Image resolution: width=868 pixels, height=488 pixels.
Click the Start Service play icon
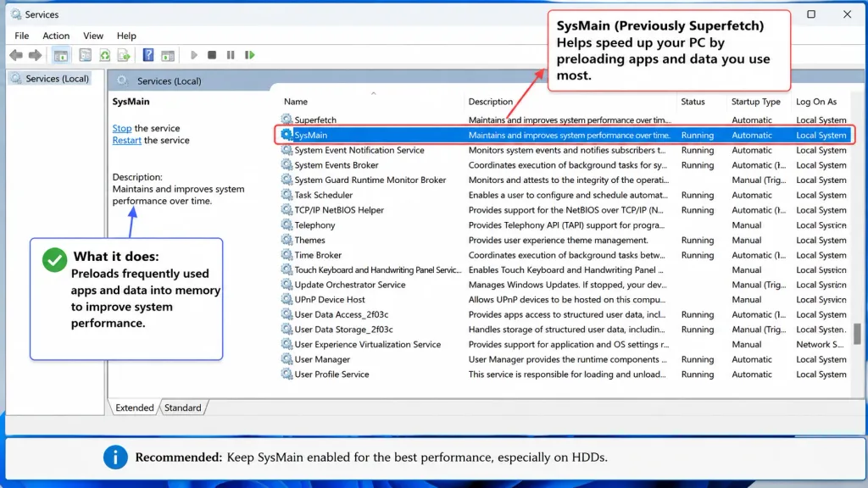[x=194, y=55]
